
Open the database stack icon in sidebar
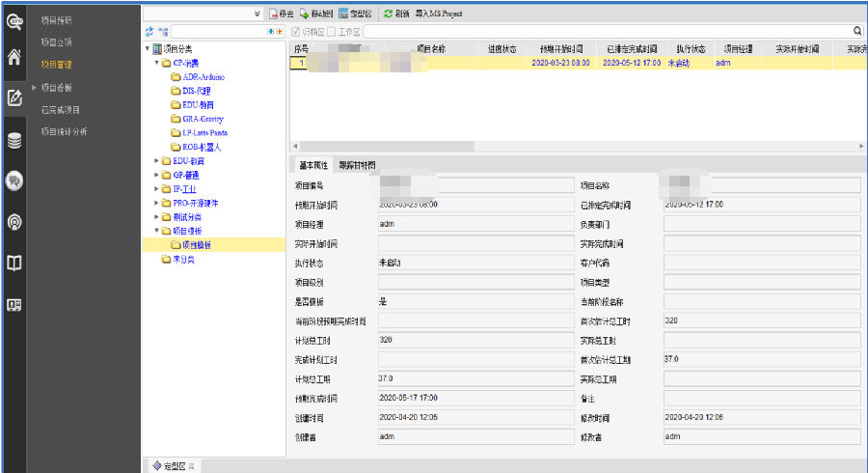[x=14, y=140]
